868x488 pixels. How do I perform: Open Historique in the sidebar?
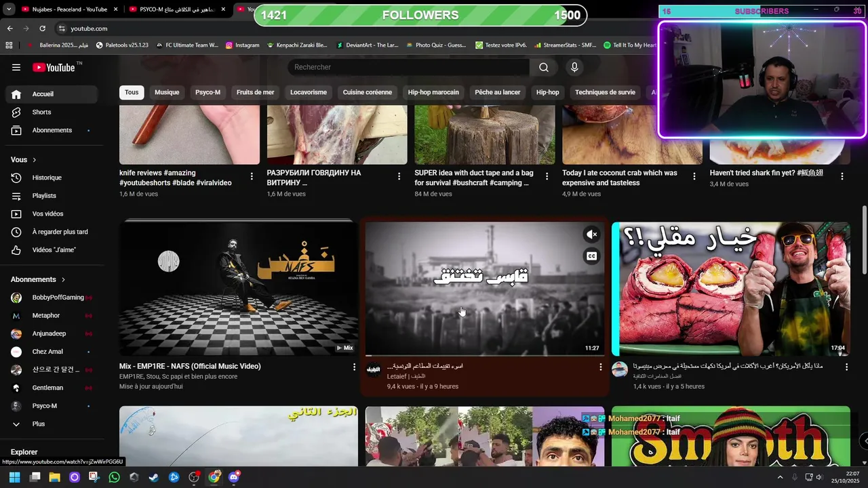tap(52, 178)
